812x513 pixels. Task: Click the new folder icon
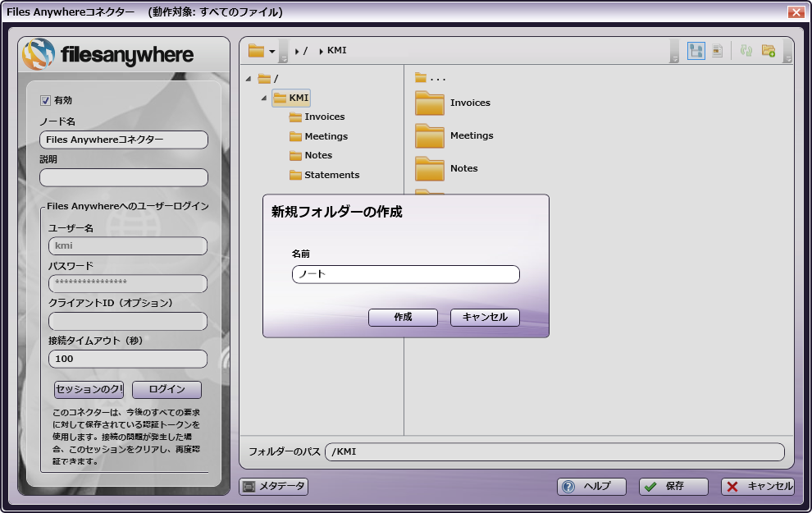pos(768,51)
